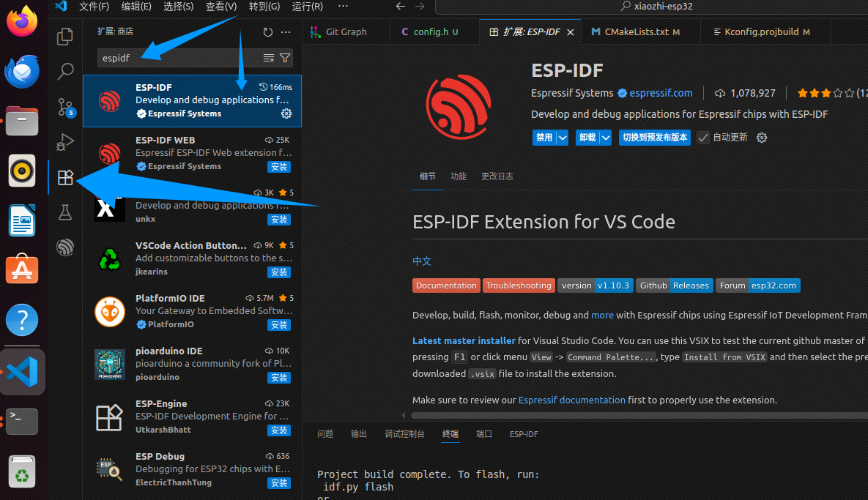
Task: Open the ESP-IDF view in the activity bar
Action: [64, 247]
